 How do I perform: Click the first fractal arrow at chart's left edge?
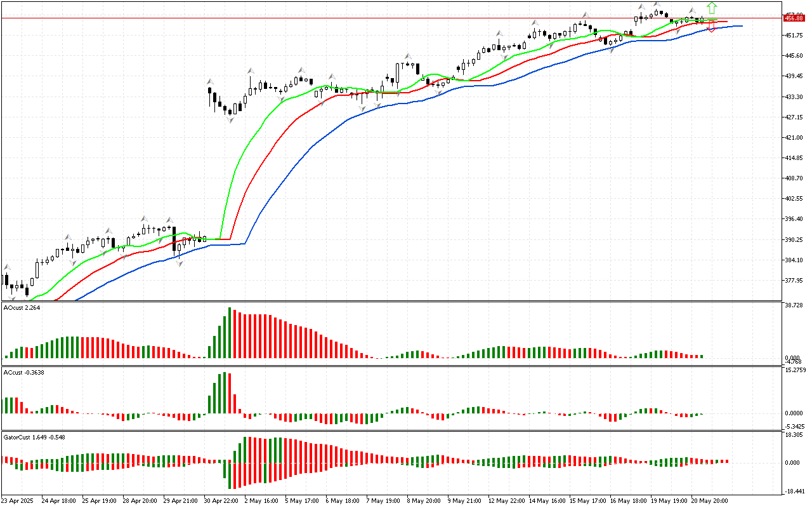click(x=7, y=268)
